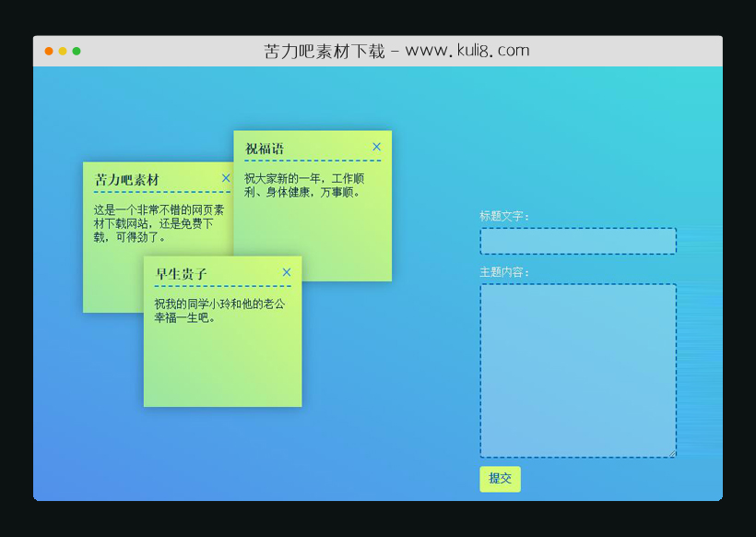Click the orange window dot
The image size is (756, 537).
[49, 52]
